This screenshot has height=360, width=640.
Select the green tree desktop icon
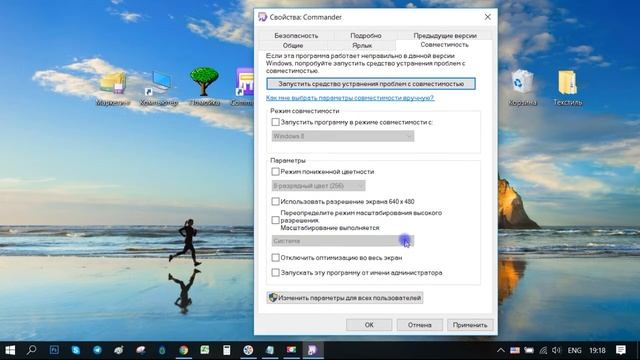pyautogui.click(x=204, y=87)
